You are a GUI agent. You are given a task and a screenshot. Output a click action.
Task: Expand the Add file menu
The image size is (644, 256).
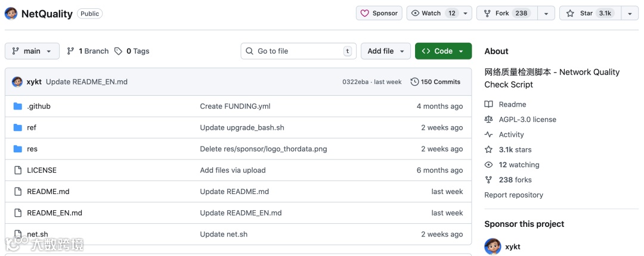(x=386, y=51)
